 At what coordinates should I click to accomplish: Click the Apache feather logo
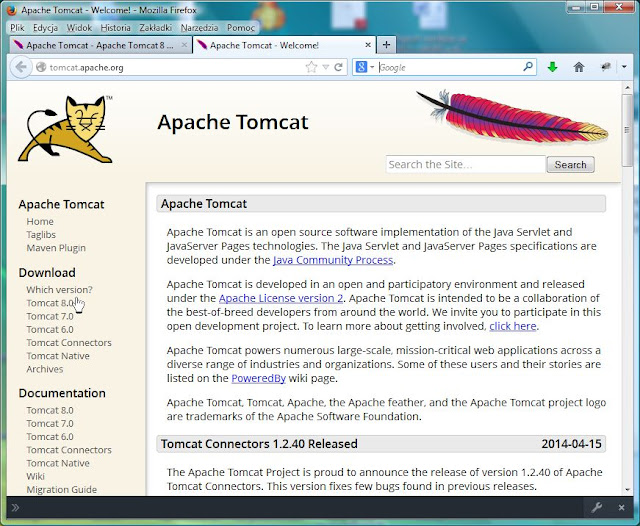[x=512, y=117]
